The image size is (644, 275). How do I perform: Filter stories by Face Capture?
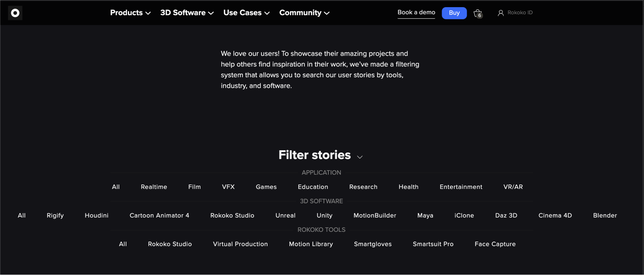[495, 244]
